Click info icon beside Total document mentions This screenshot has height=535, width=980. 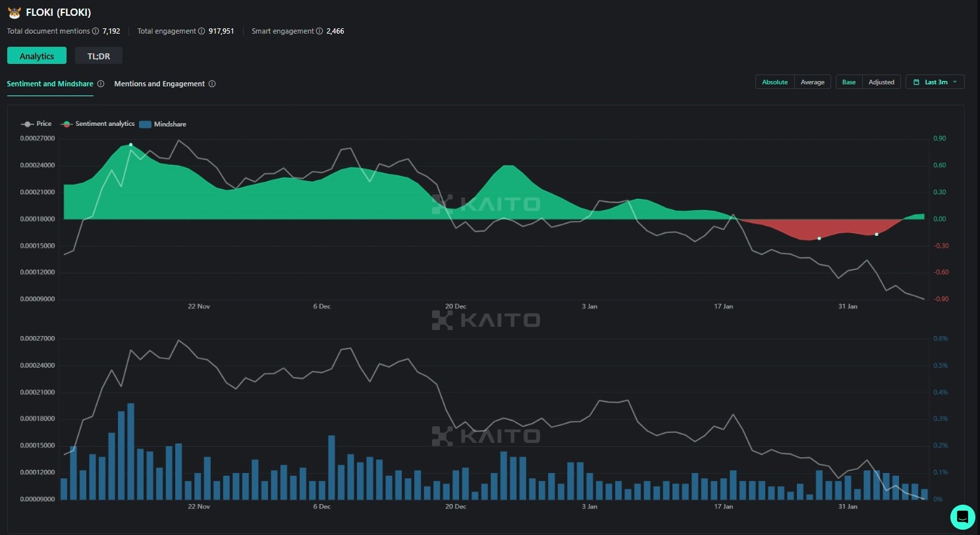pos(95,31)
